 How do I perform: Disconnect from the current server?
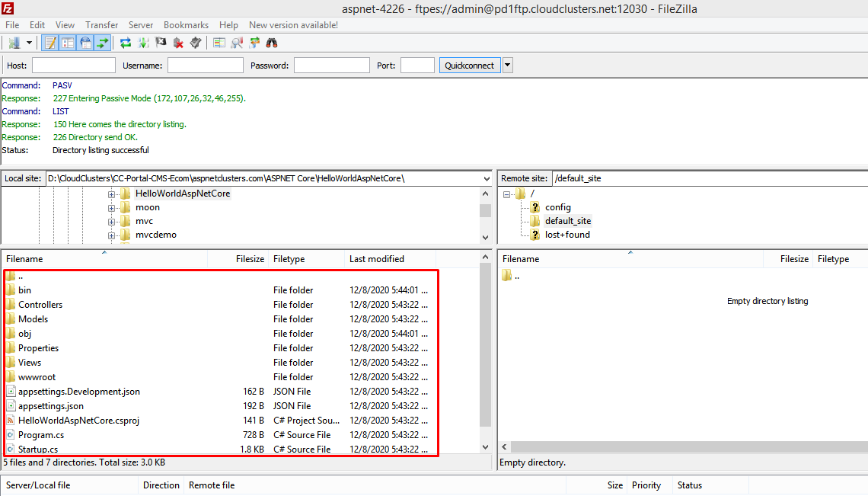tap(178, 43)
